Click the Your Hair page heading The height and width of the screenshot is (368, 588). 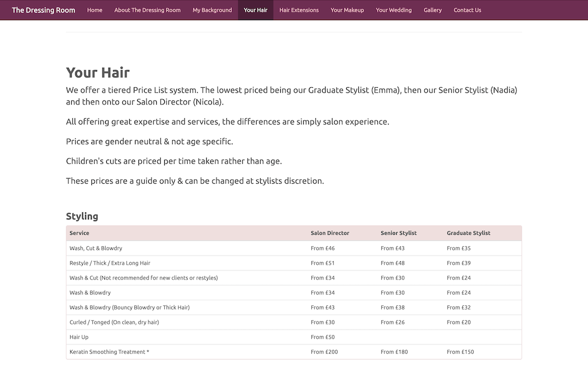click(x=98, y=72)
